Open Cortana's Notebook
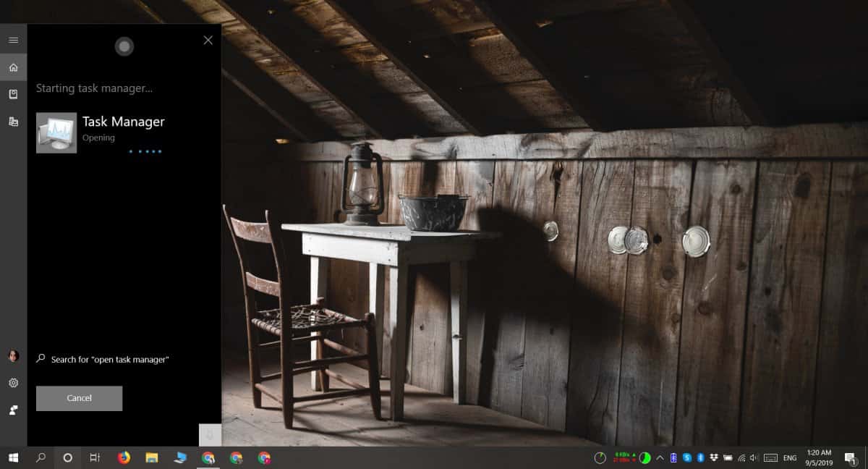This screenshot has height=469, width=868. [x=13, y=94]
